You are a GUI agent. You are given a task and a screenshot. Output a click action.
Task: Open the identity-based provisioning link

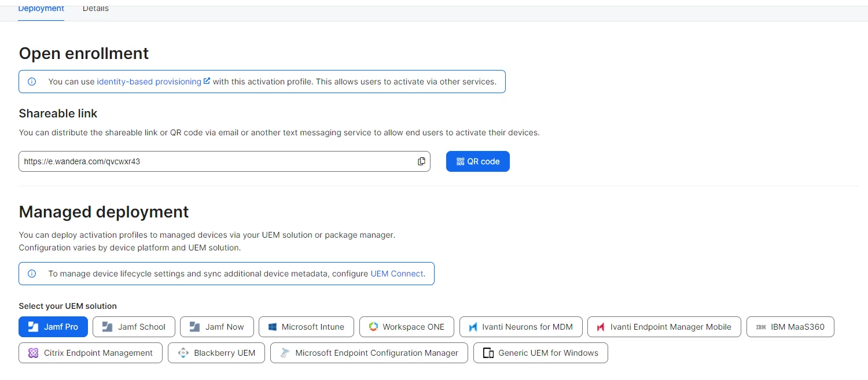pos(153,82)
